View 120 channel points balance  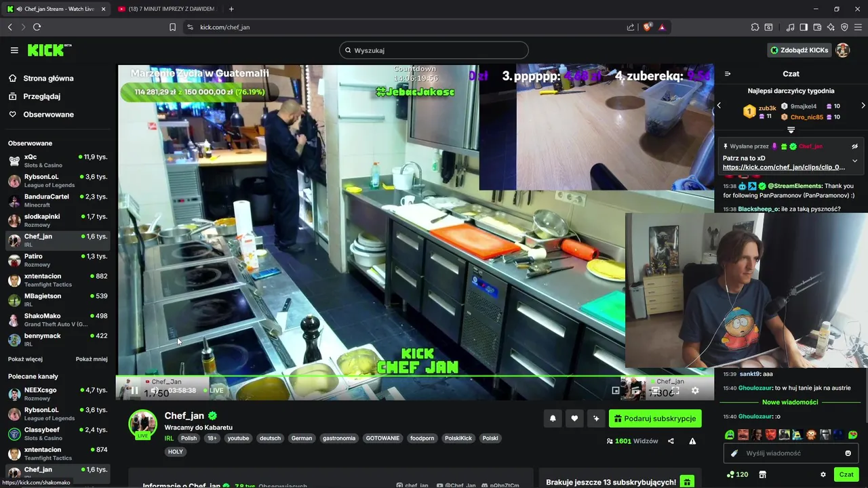point(737,474)
